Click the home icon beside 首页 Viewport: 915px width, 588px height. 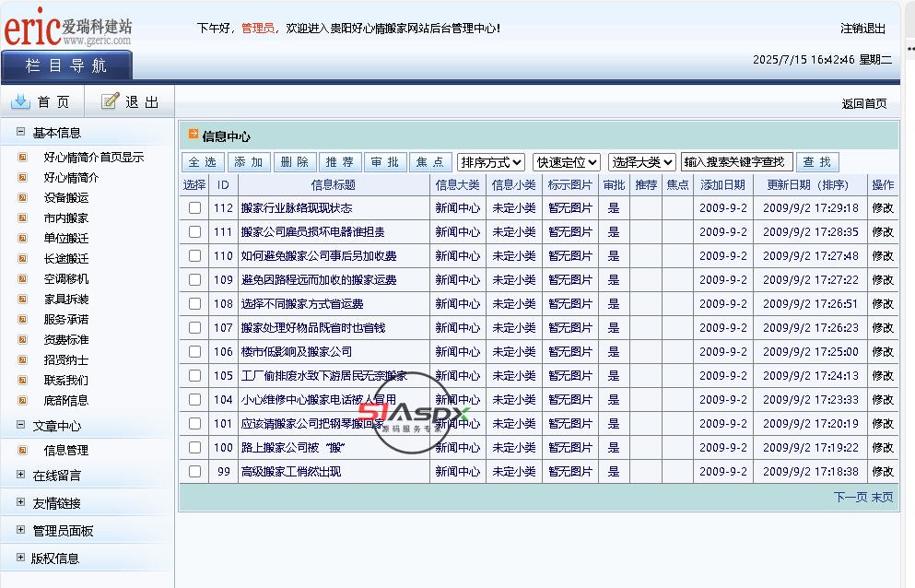click(20, 101)
